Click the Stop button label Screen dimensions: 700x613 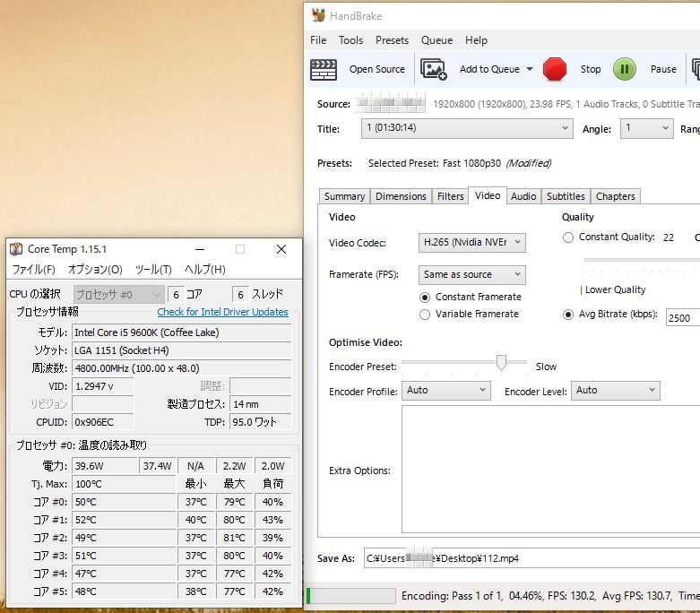(590, 69)
